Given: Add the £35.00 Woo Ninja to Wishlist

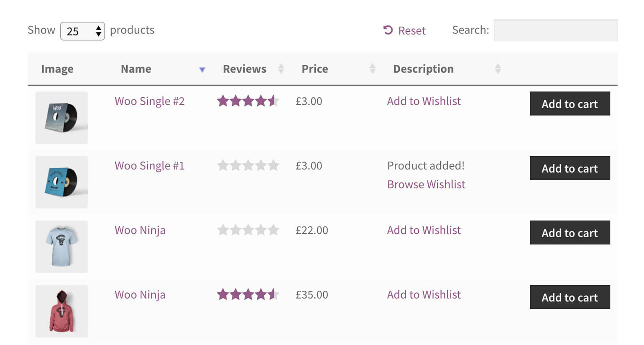Looking at the screenshot, I should (x=424, y=294).
